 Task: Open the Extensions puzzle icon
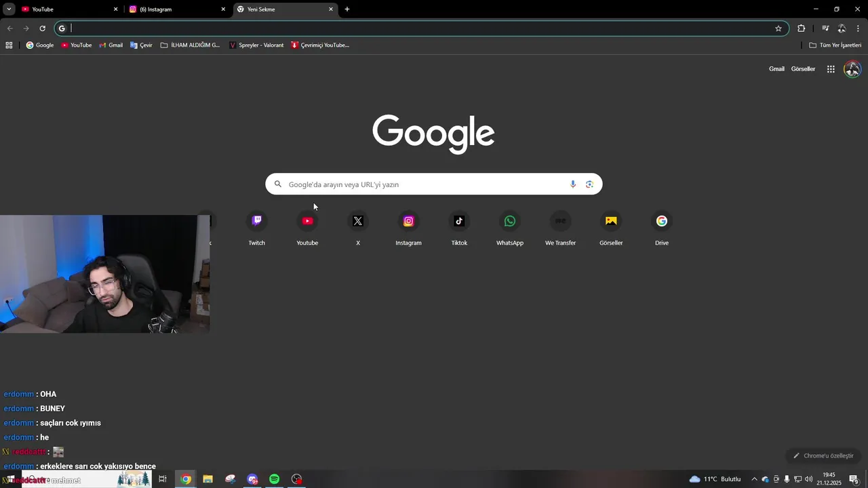coord(802,28)
